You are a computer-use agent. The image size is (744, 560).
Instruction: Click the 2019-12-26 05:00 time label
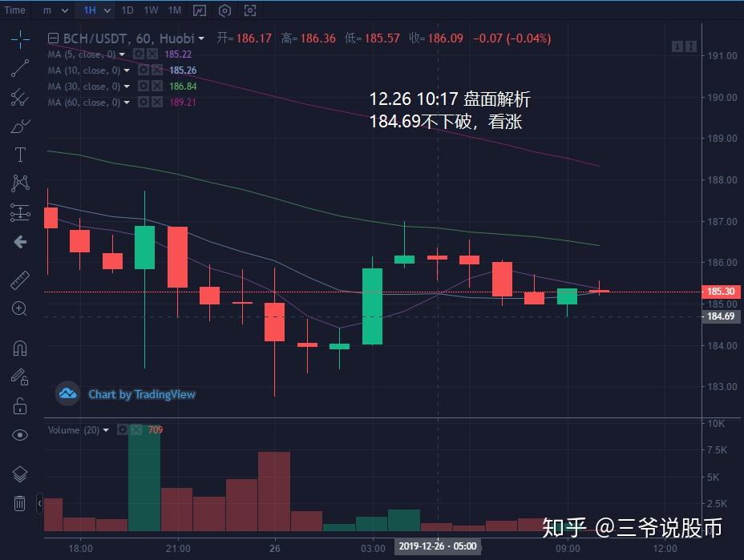click(438, 546)
